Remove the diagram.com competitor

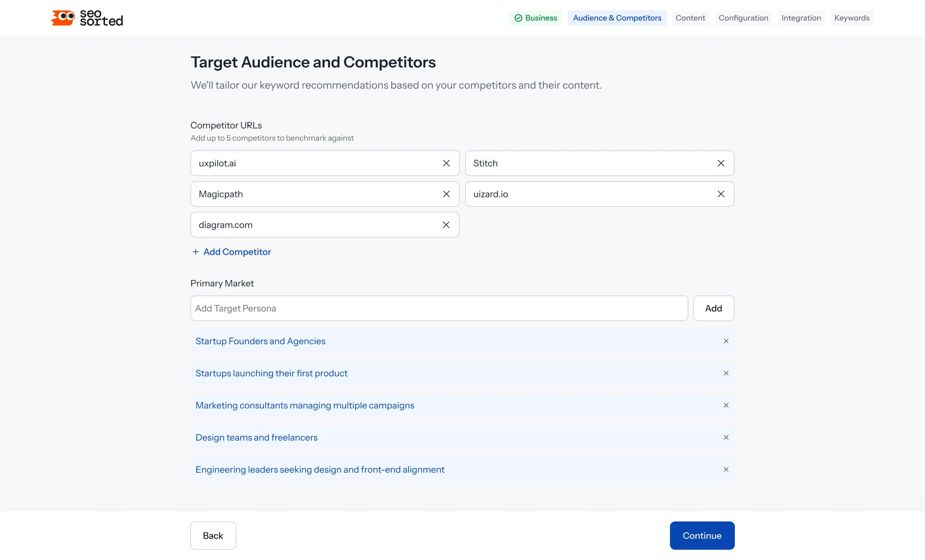pyautogui.click(x=446, y=225)
